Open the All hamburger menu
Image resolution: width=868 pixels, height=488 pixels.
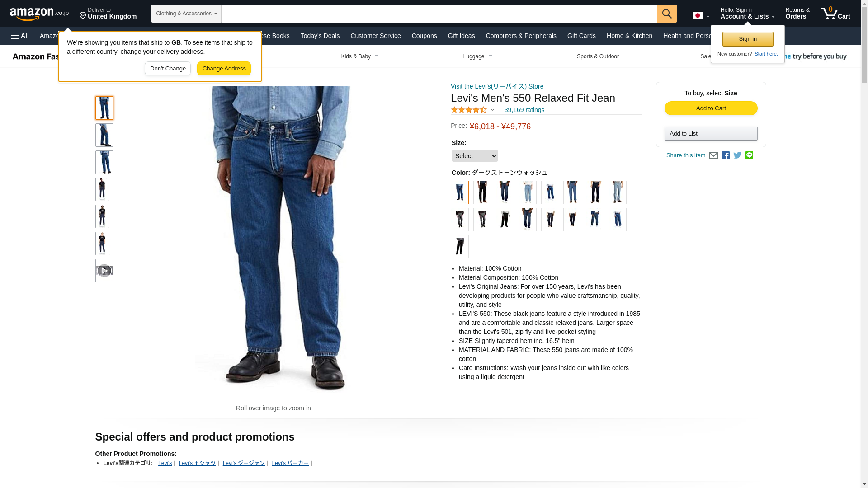[20, 36]
